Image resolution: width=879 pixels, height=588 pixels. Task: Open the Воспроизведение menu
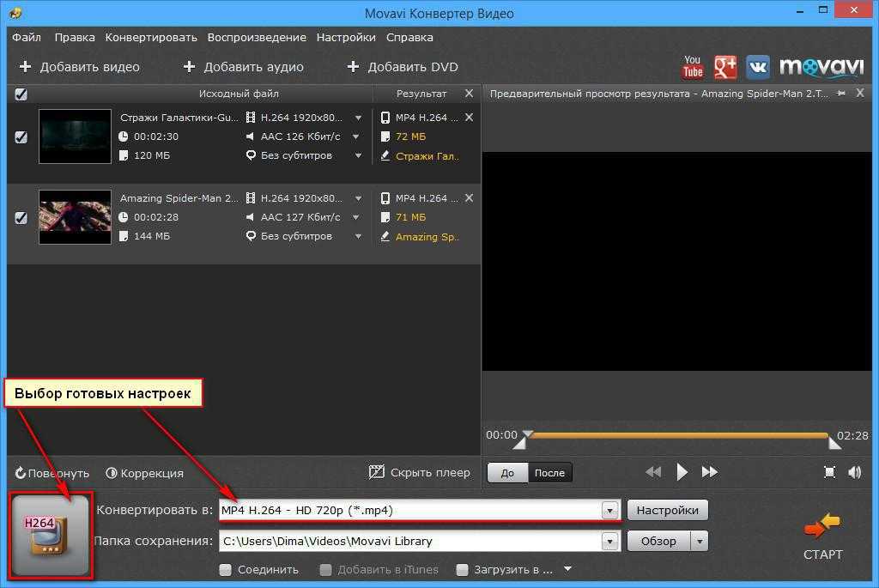[x=257, y=38]
